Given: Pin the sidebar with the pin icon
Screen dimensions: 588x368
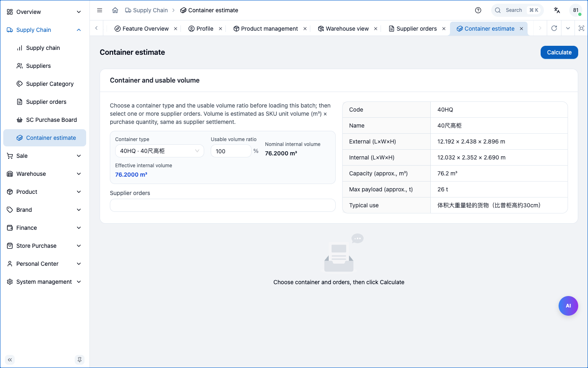Looking at the screenshot, I should (80, 360).
